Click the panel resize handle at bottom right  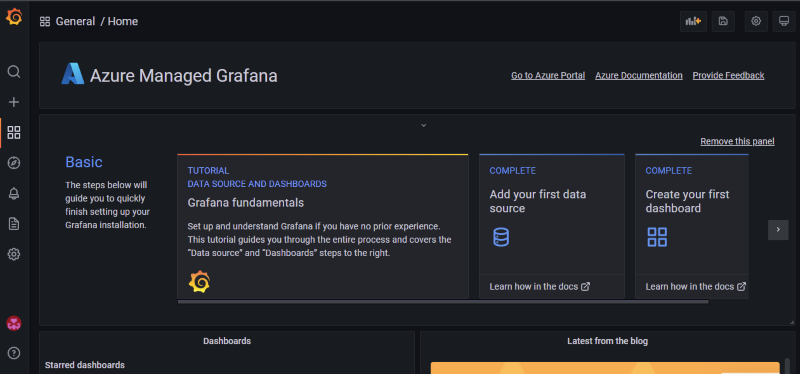point(791,322)
